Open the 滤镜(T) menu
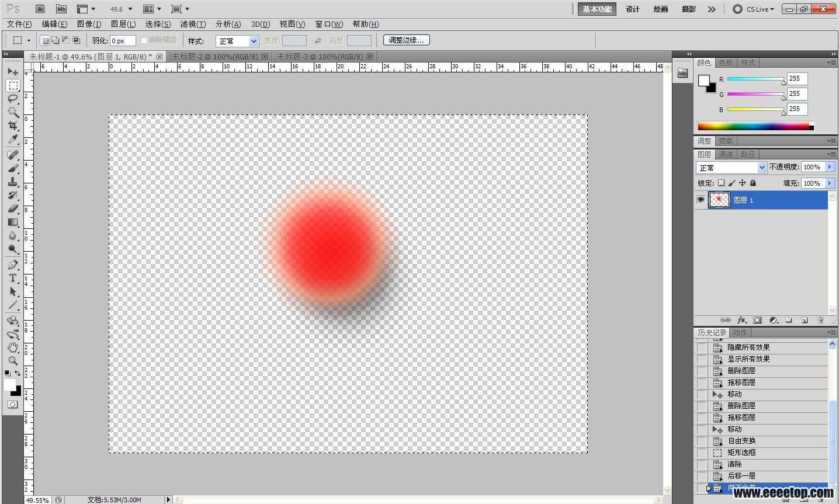This screenshot has width=839, height=504. [193, 24]
